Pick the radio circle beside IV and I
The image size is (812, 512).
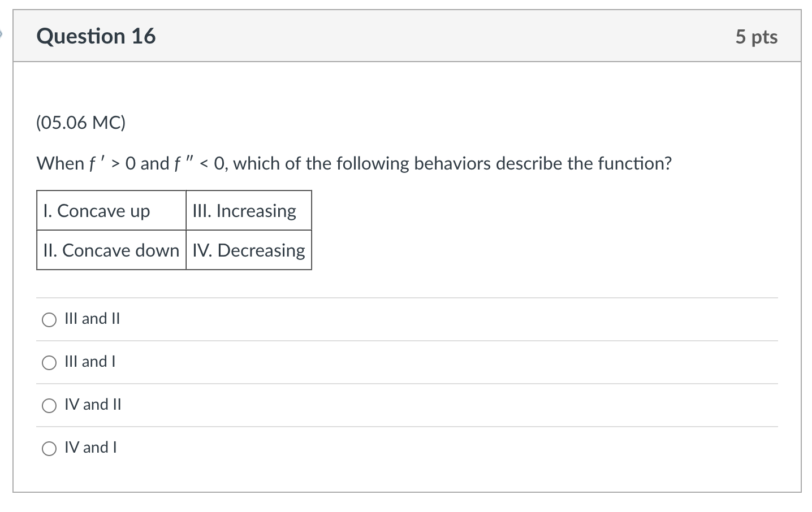click(49, 449)
